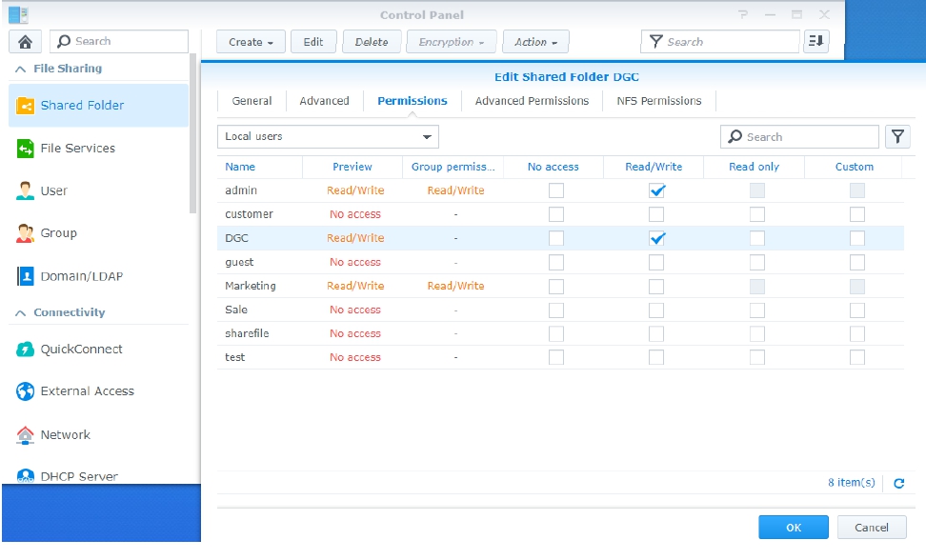Open File Services section
Viewport: 926px width, 560px height.
point(99,149)
